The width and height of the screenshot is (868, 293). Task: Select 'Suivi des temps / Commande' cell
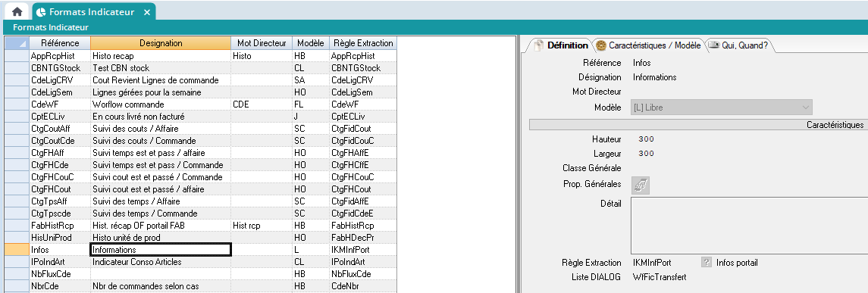click(161, 214)
